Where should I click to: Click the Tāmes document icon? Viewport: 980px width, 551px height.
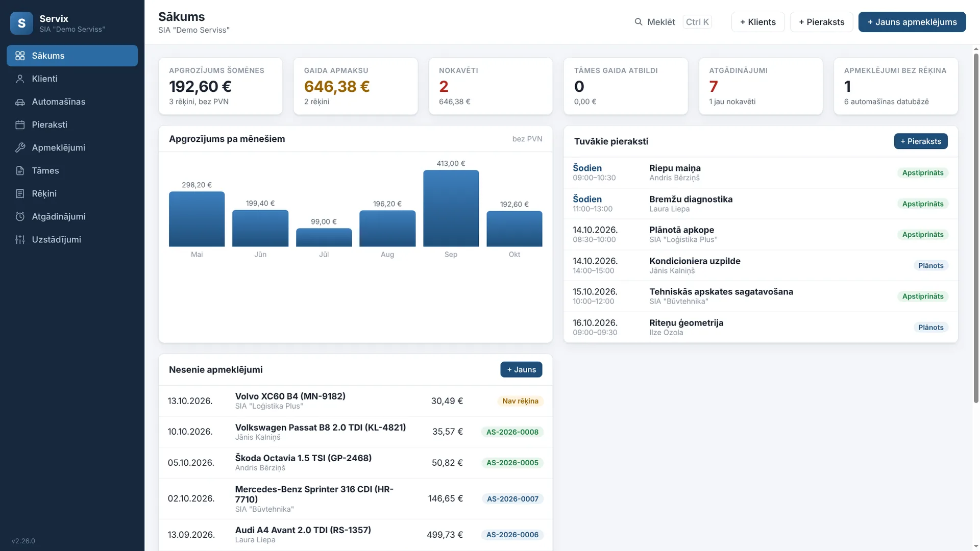click(20, 170)
